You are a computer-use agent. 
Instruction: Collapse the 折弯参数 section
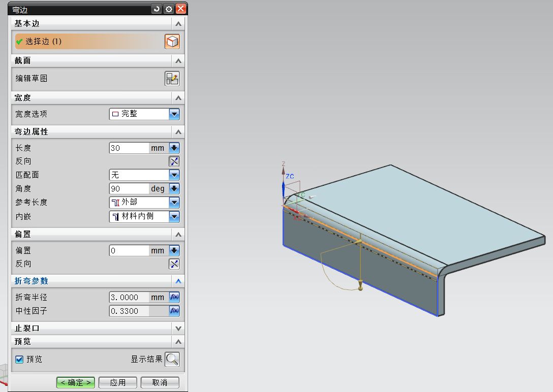(178, 281)
